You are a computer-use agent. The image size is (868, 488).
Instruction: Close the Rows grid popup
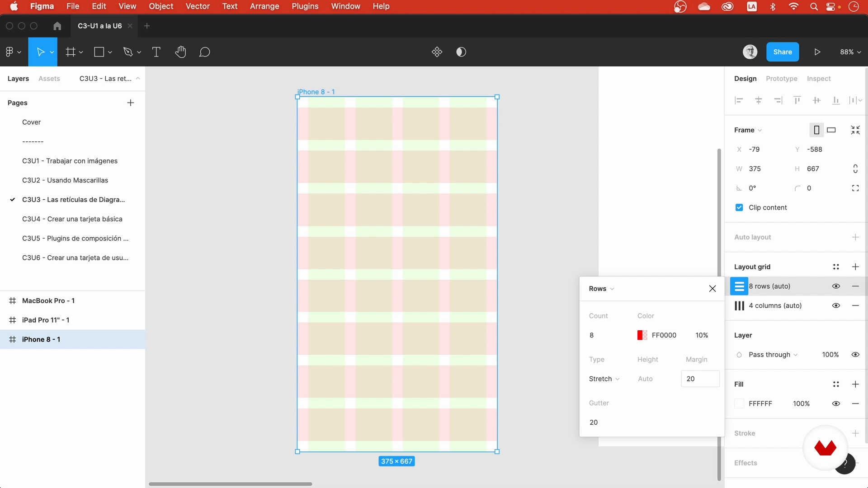712,289
